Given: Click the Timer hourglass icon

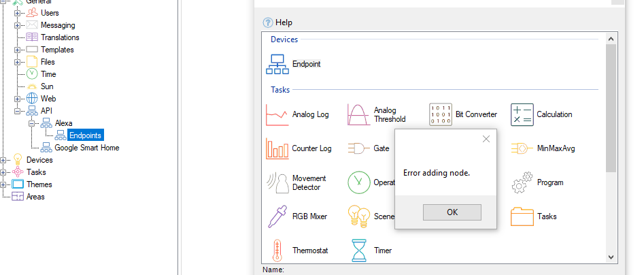Looking at the screenshot, I should [358, 250].
